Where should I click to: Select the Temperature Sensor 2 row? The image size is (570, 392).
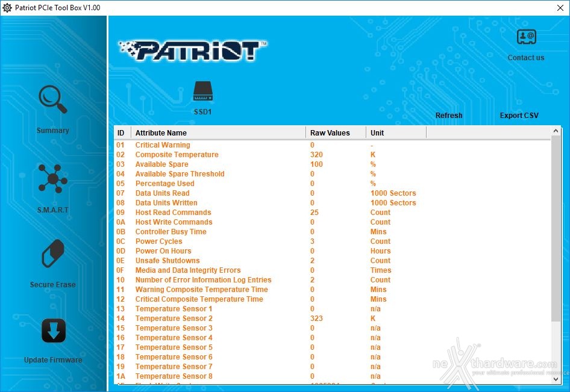pyautogui.click(x=332, y=319)
